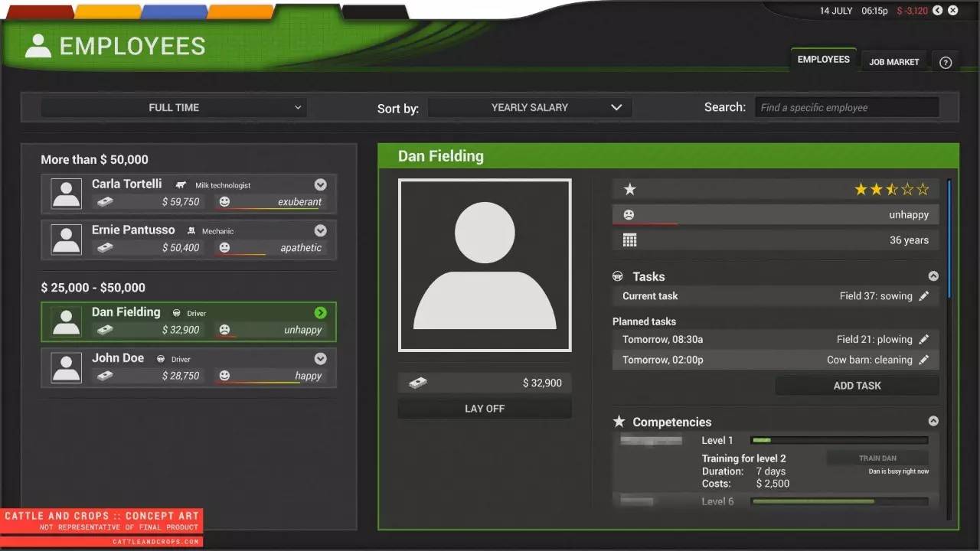Click Dan's unhappy face icon in the list
The height and width of the screenshot is (551, 980).
[x=224, y=330]
